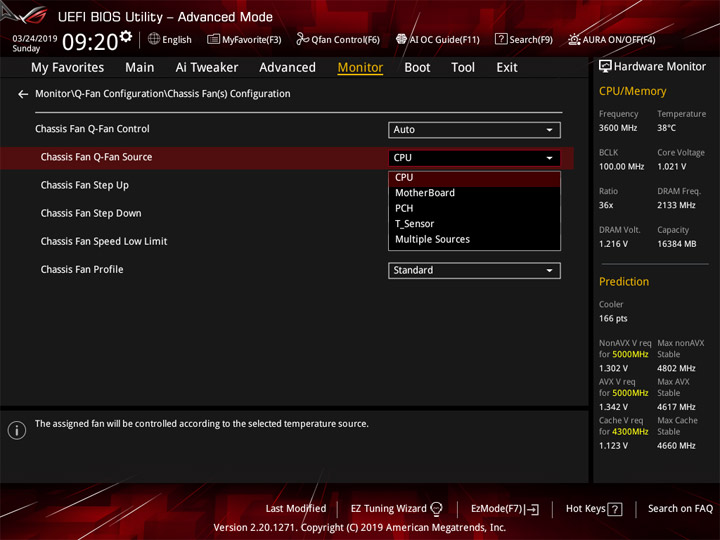Choose CPU option in source list
Viewport: 720px width, 540px height.
[474, 178]
